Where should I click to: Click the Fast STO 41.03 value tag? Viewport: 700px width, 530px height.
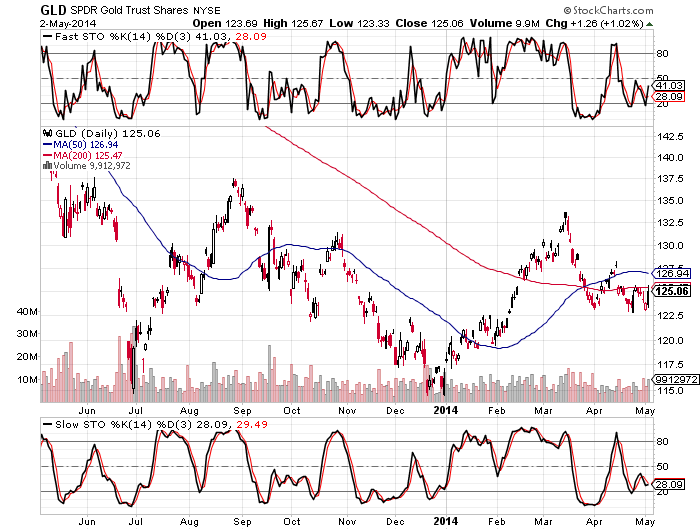point(669,85)
